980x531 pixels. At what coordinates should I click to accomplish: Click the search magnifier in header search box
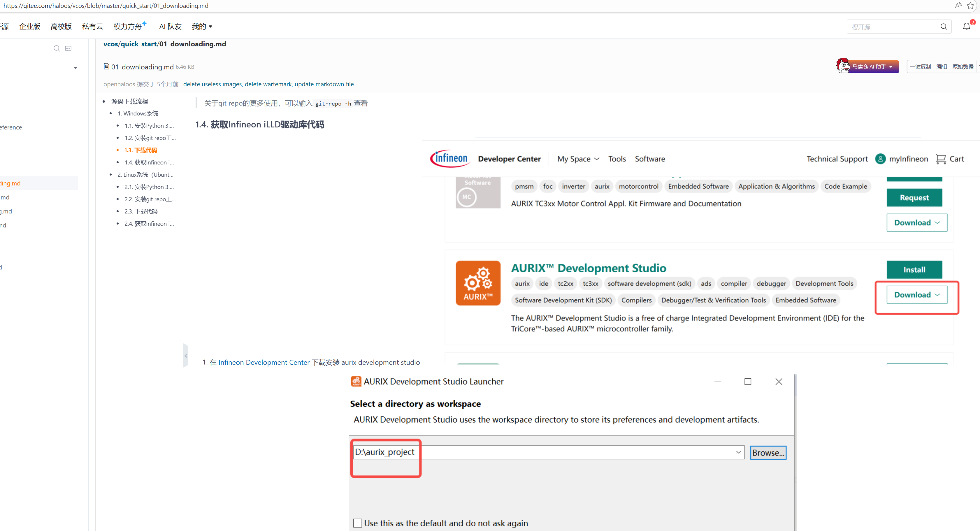[x=944, y=27]
